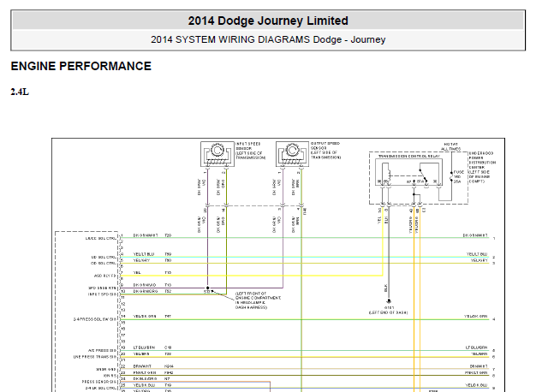554x392 pixels.
Task: Click circuit code "F942" at pin 23
Action: tap(169, 372)
